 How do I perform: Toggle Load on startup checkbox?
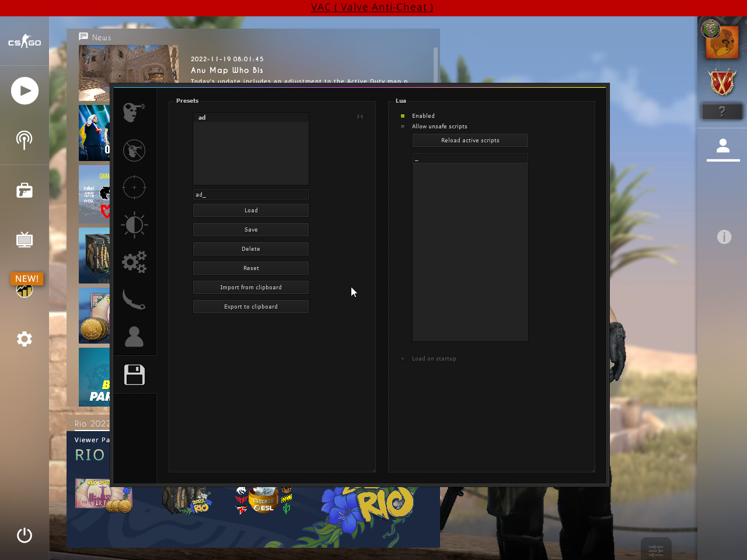[x=403, y=359]
